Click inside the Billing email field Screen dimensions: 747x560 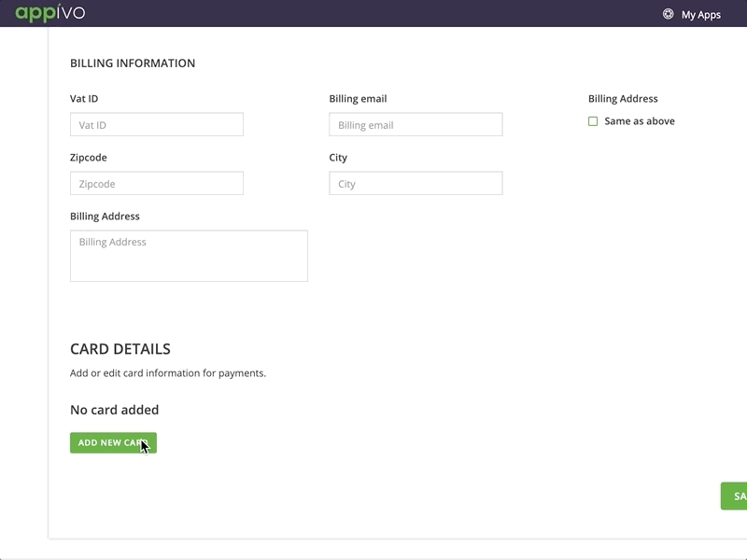coord(416,123)
